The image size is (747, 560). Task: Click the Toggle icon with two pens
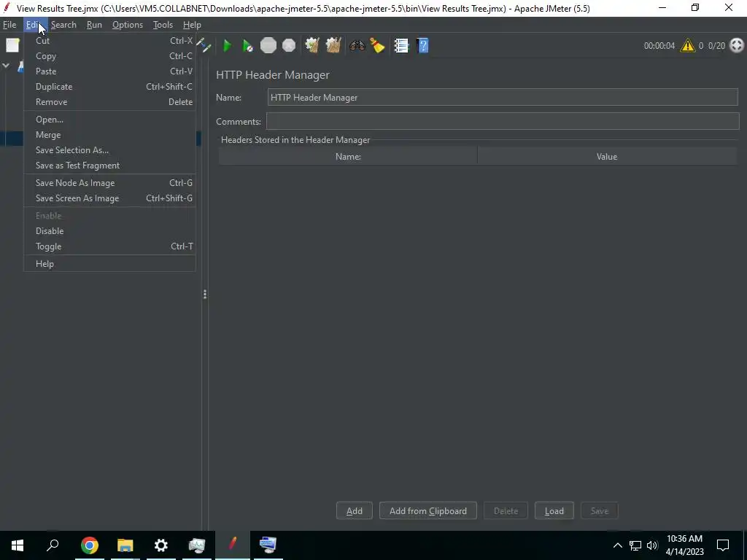click(x=205, y=46)
